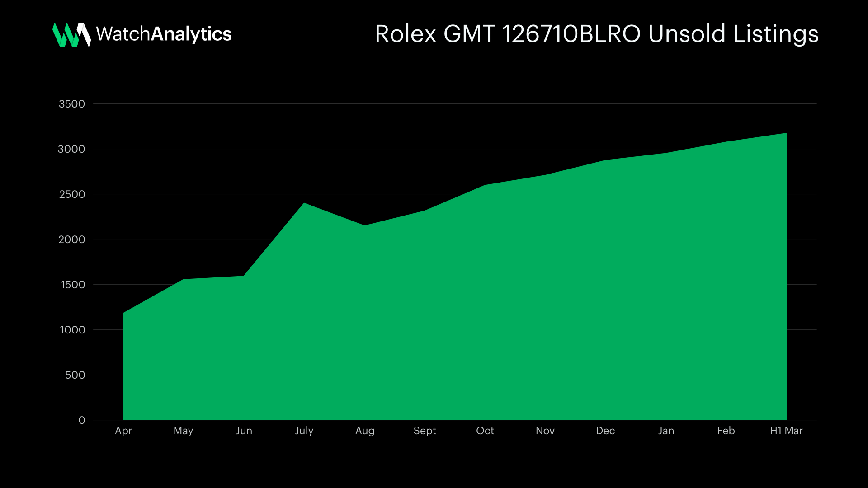Click the May label on x-axis
Viewport: 868px width, 488px height.
pyautogui.click(x=183, y=431)
